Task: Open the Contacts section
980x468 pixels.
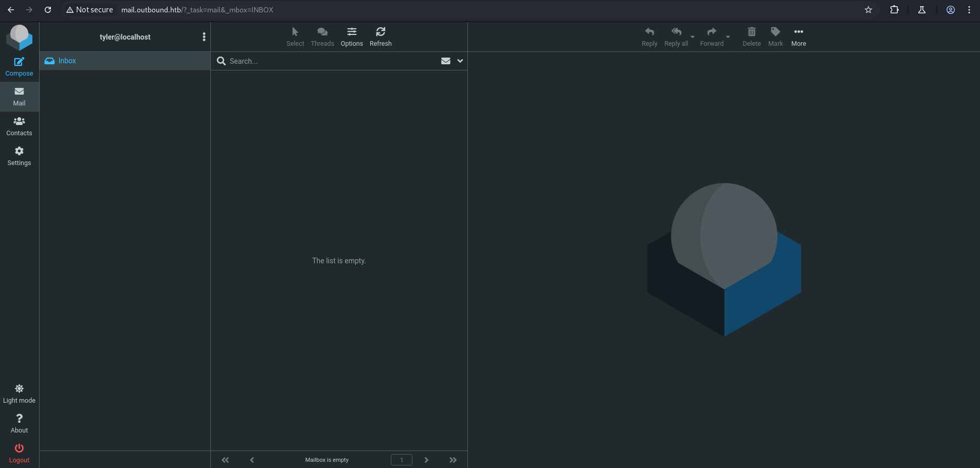Action: (19, 126)
